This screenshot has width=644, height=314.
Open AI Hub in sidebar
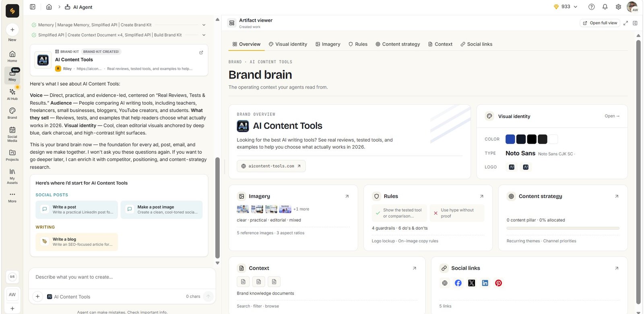[12, 94]
